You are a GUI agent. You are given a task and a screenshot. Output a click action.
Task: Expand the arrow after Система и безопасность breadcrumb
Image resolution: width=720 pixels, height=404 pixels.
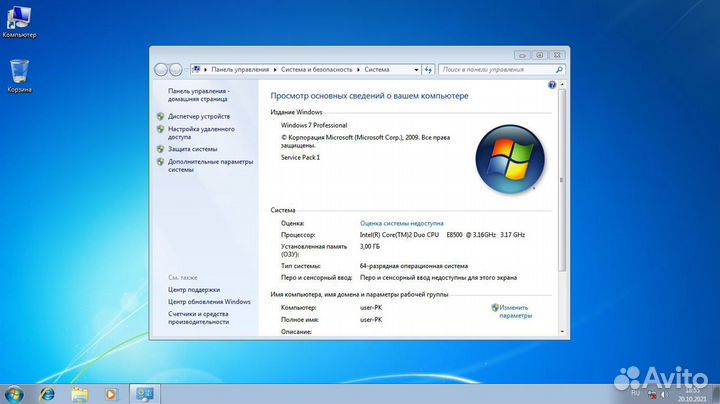(x=359, y=70)
